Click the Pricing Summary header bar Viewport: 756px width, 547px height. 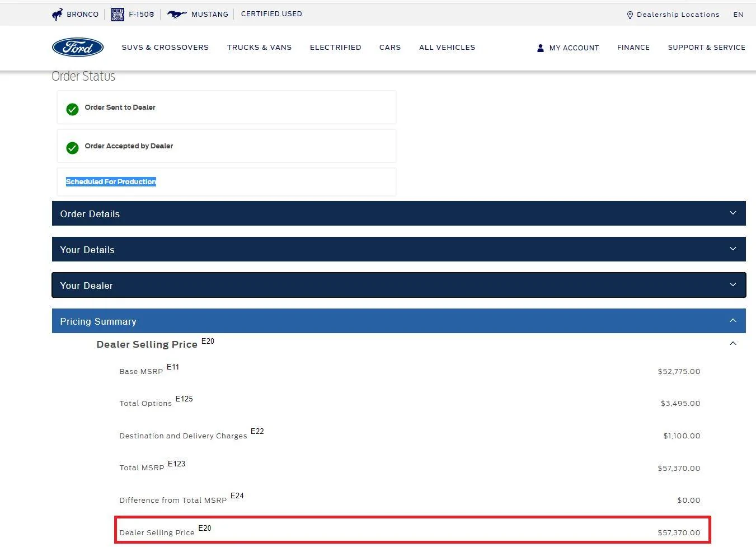tap(399, 321)
